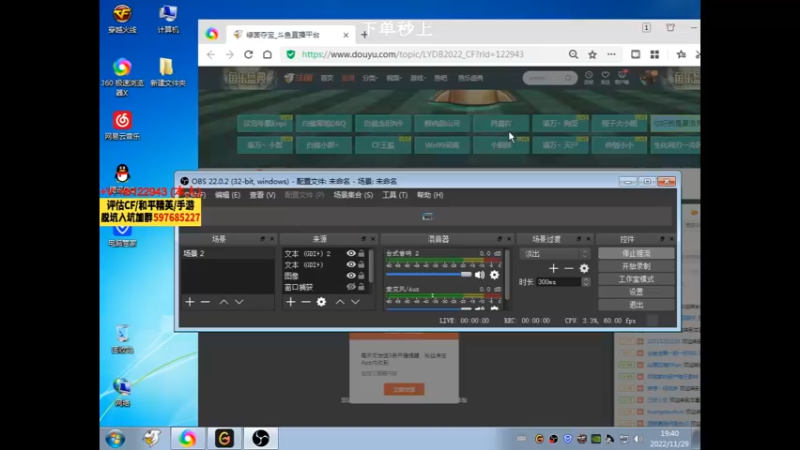Open 回收站 recycle bin on desktop

(122, 339)
